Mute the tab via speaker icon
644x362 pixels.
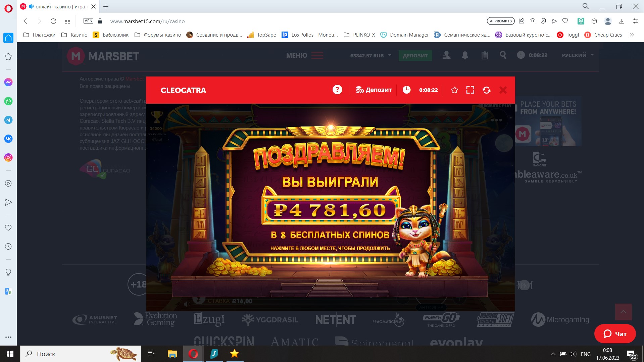point(31,6)
